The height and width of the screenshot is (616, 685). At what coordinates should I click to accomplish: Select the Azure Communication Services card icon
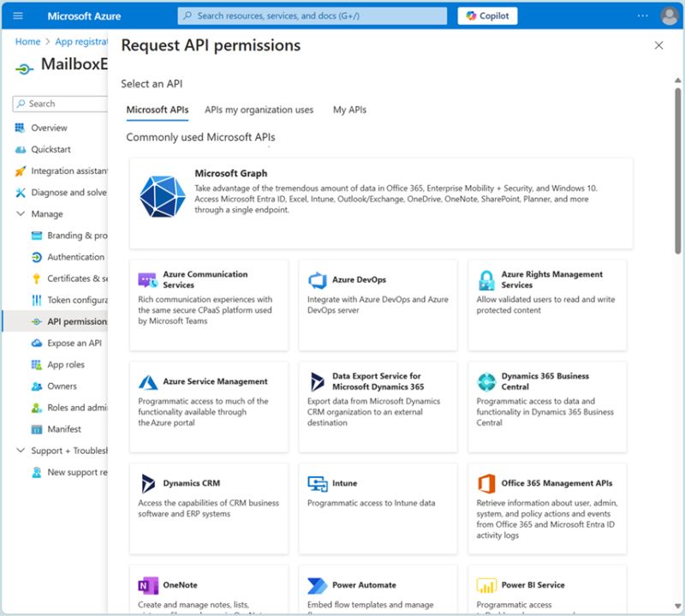147,280
